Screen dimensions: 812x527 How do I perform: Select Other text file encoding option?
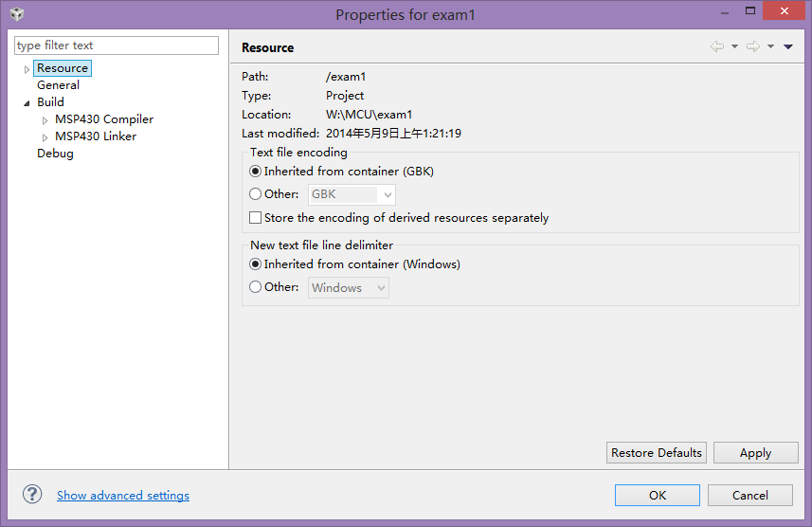point(255,193)
